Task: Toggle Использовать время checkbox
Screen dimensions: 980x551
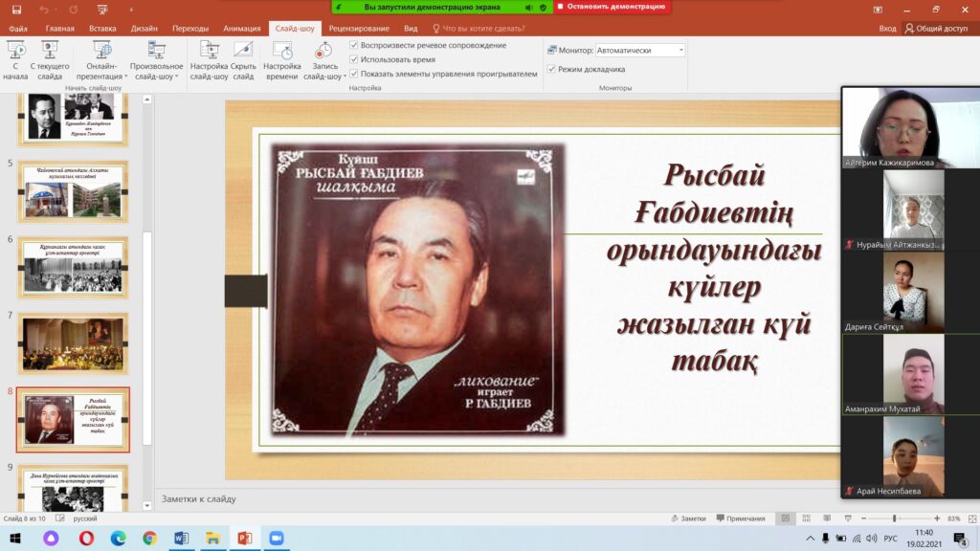Action: click(x=354, y=59)
